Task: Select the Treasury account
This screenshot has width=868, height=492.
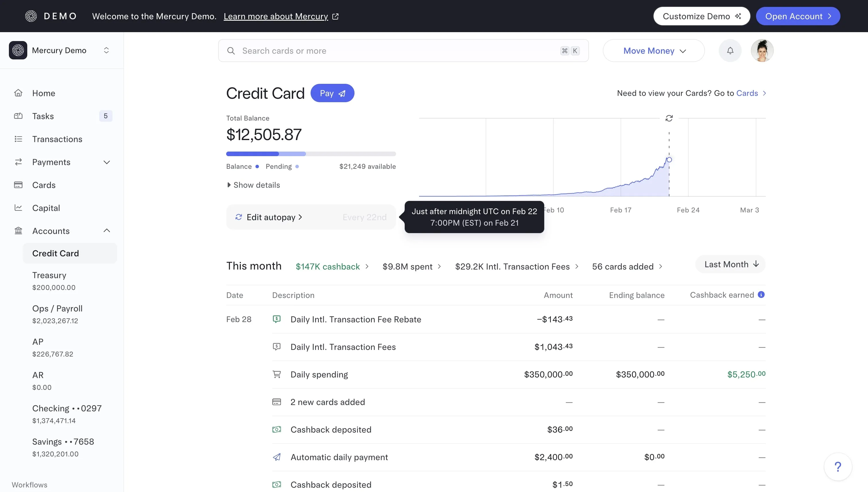Action: (70, 281)
